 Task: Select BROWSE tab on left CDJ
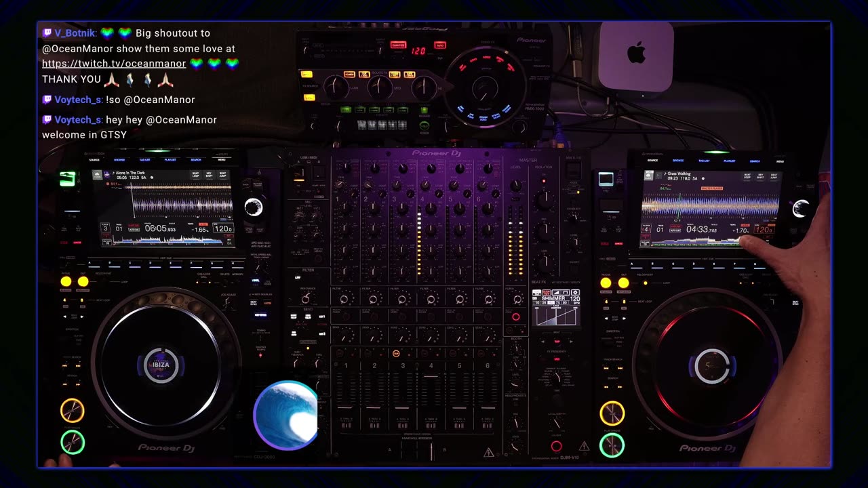[120, 160]
